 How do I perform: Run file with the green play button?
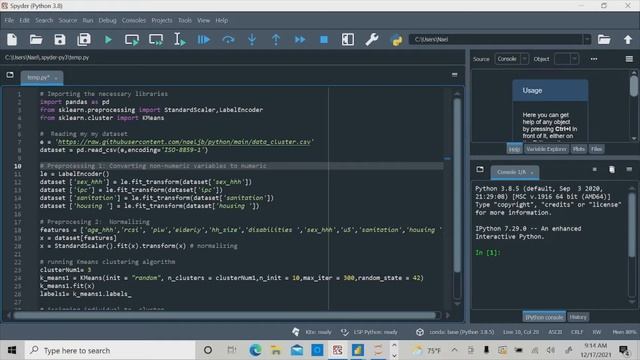[108, 40]
